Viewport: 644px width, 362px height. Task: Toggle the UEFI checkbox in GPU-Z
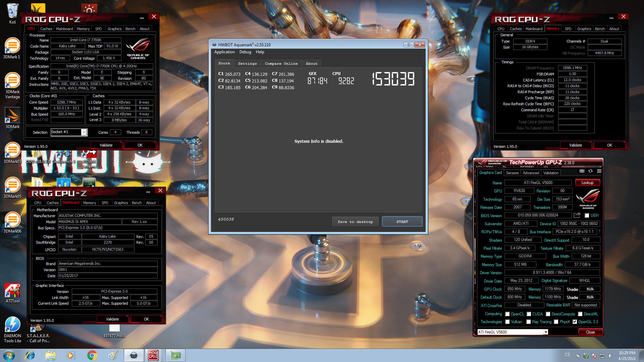tap(587, 216)
